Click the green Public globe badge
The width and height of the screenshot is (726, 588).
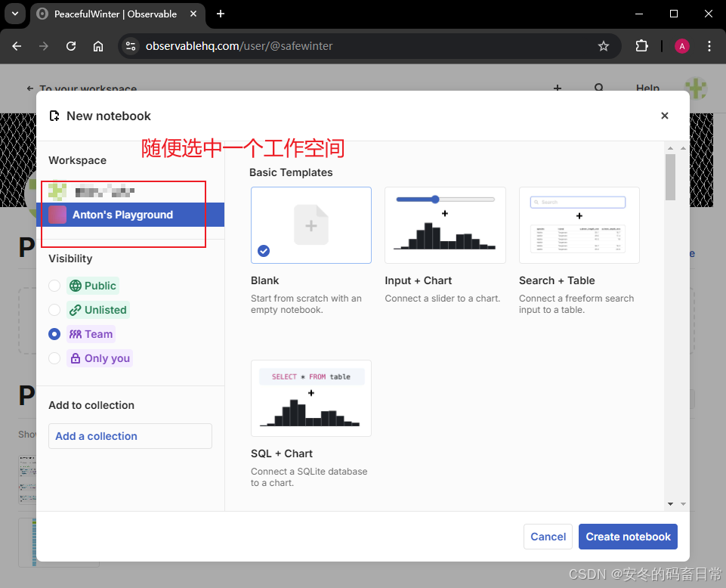93,286
